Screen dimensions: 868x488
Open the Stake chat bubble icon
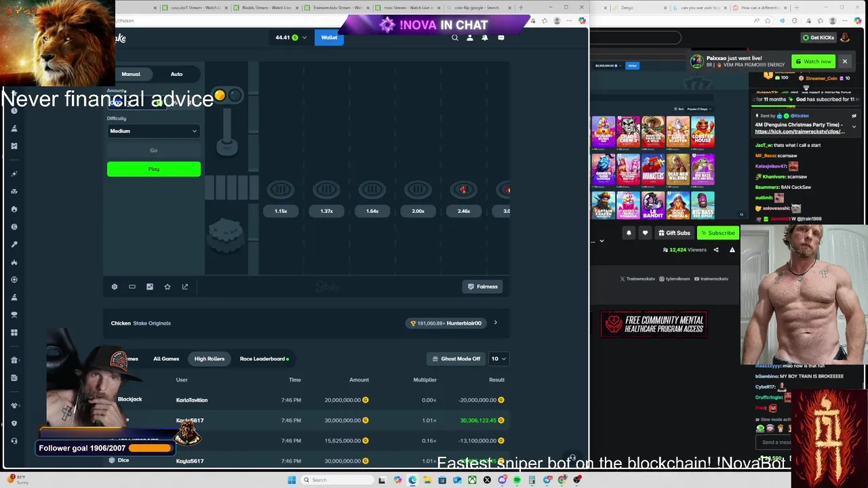click(501, 38)
